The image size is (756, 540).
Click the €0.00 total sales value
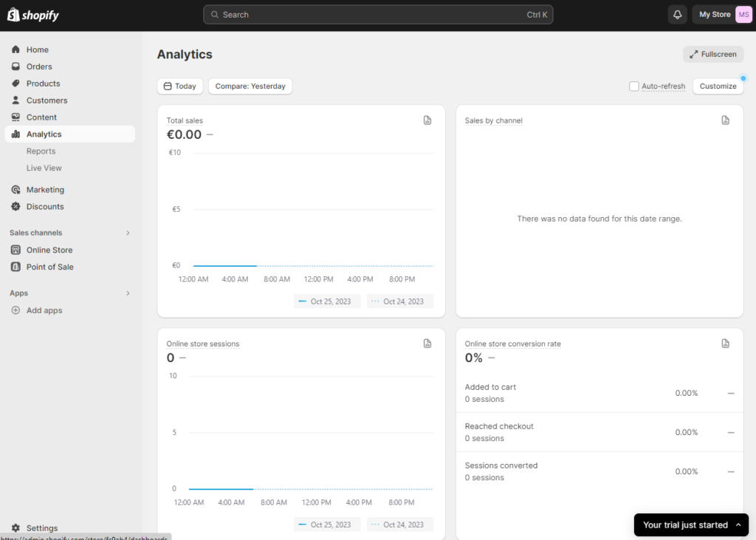tap(184, 134)
